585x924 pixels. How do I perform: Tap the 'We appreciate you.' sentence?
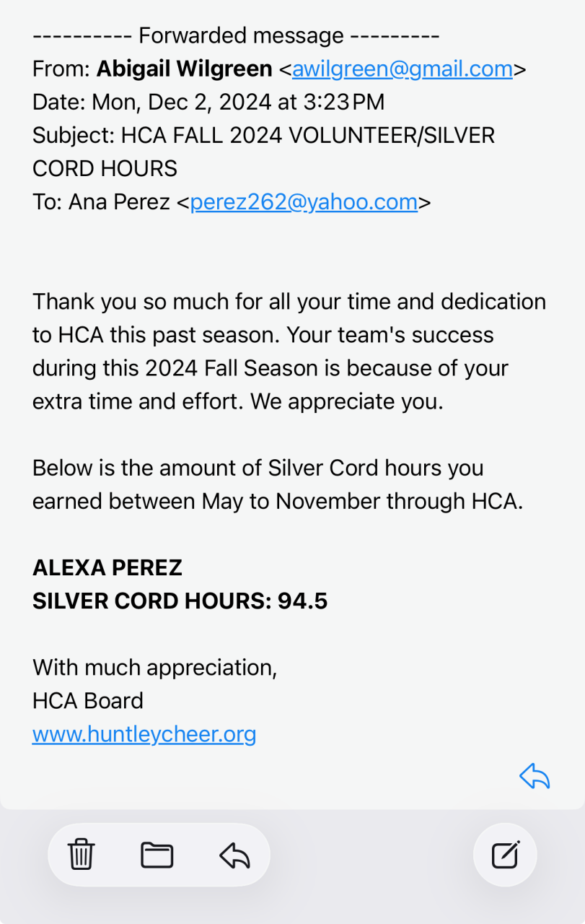coord(346,401)
